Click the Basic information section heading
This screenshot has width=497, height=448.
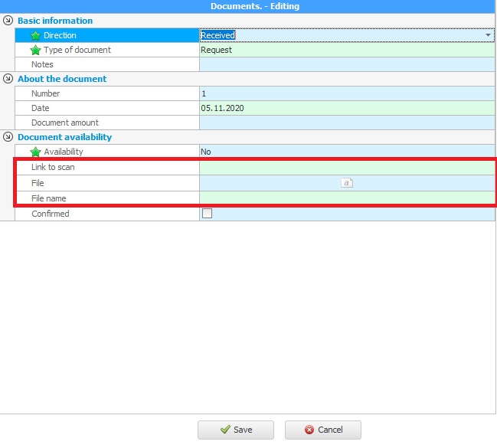[x=55, y=21]
